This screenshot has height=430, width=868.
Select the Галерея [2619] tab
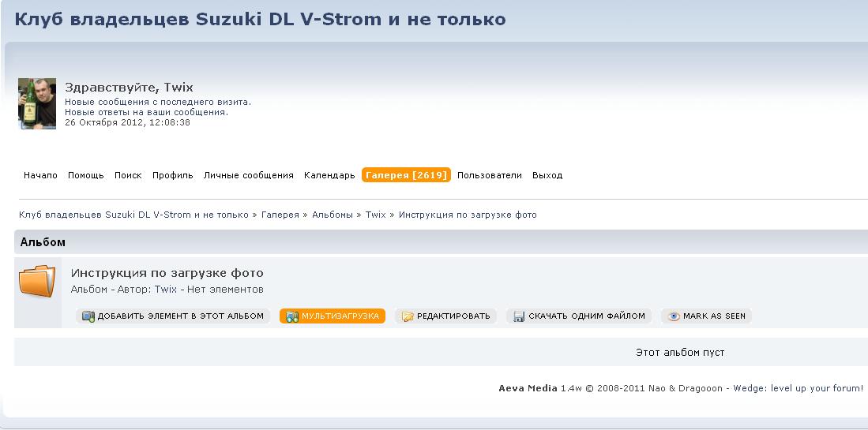(406, 175)
